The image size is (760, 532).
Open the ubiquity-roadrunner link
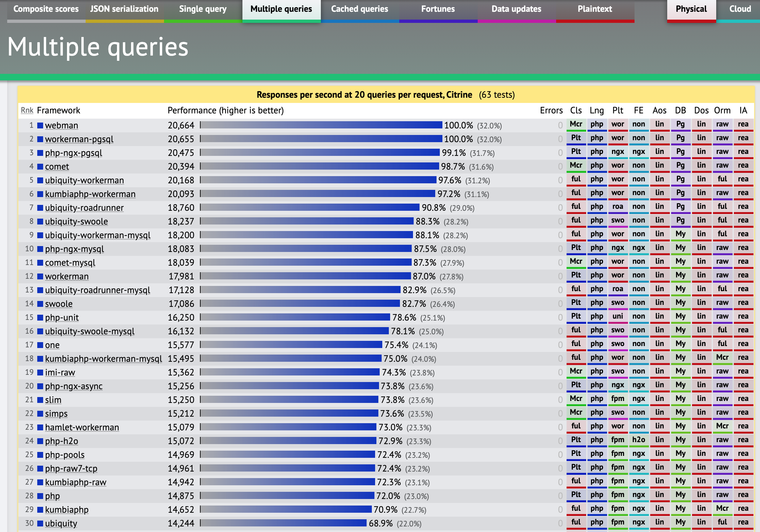coord(84,208)
